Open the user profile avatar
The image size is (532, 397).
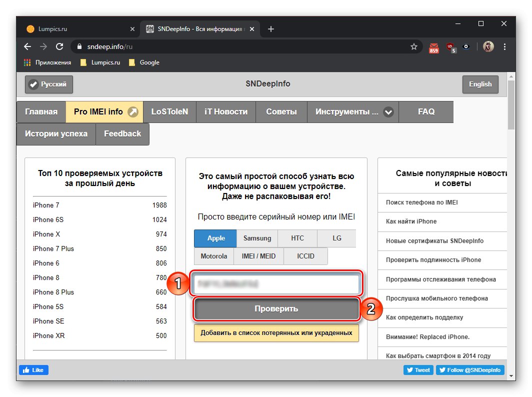tap(488, 46)
